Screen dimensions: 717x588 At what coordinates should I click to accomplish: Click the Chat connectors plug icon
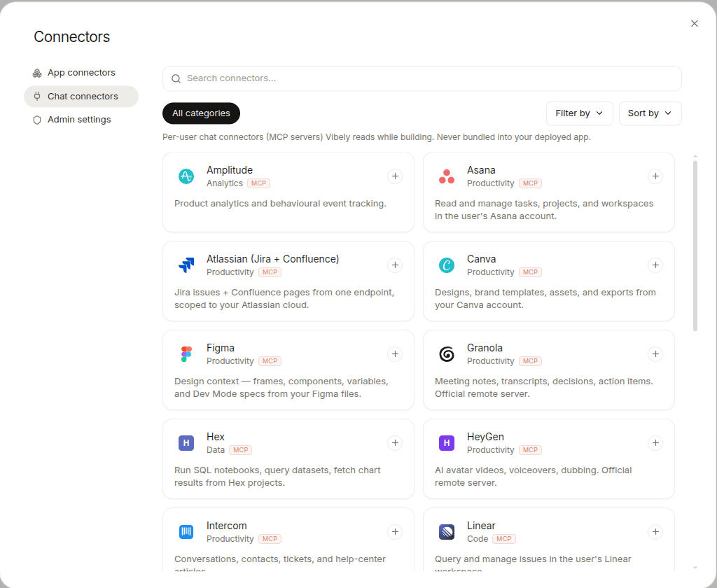tap(37, 97)
